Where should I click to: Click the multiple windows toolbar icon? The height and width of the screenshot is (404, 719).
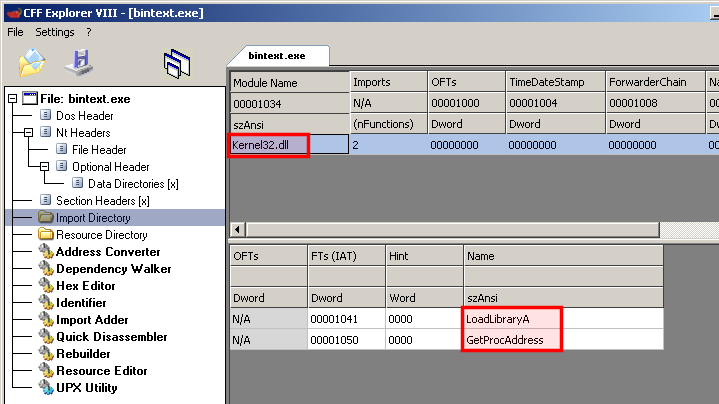177,64
